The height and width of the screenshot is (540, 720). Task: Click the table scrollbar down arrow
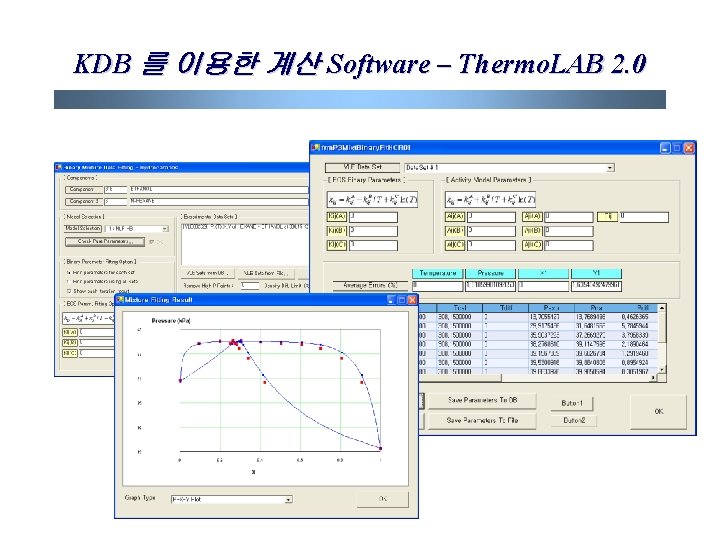point(662,369)
